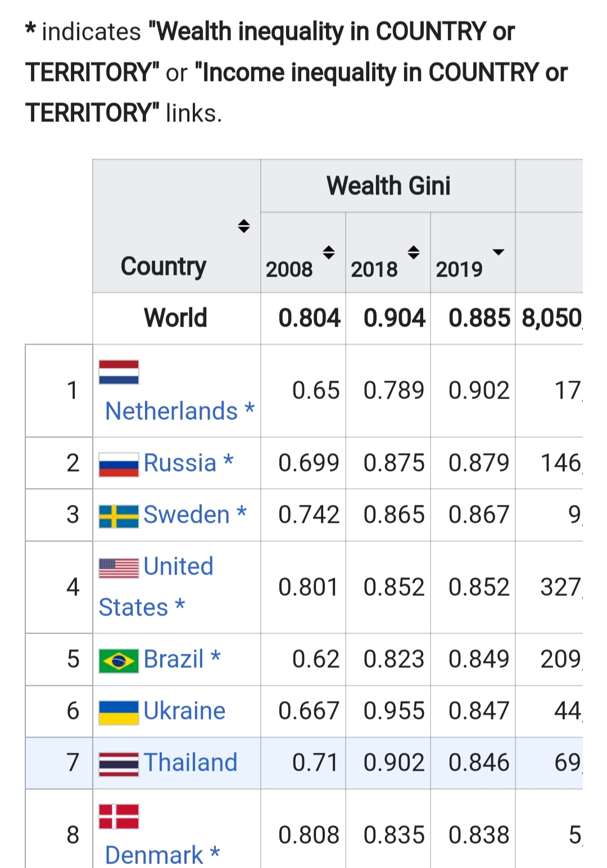Click the Brazil flag icon
The width and height of the screenshot is (607, 868).
coord(119,661)
